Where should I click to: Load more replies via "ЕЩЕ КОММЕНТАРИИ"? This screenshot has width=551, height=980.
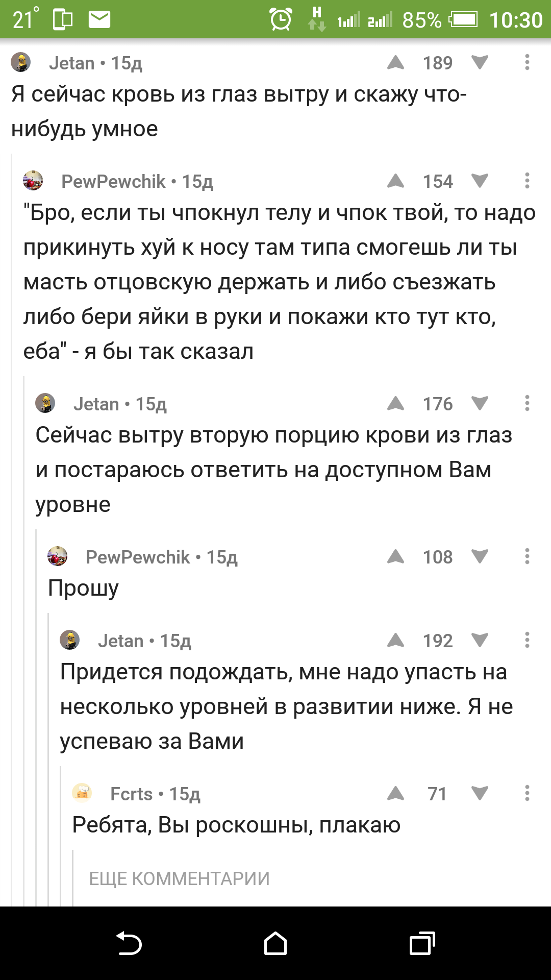click(179, 878)
